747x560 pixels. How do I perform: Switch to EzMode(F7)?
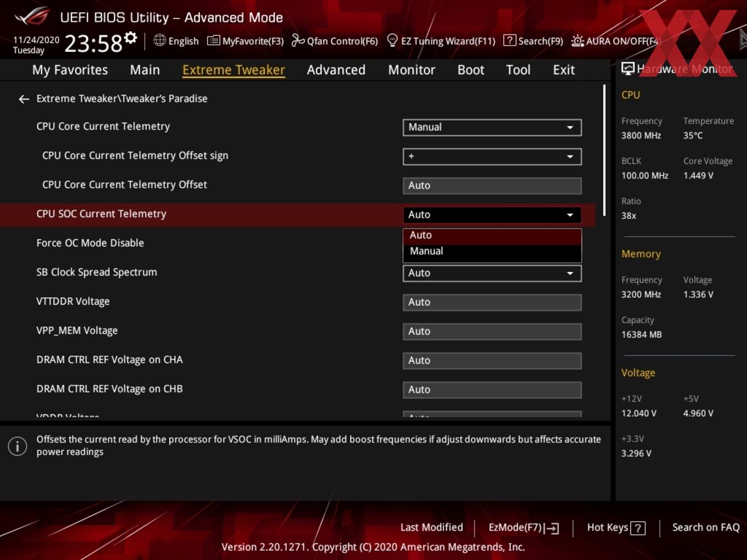[523, 528]
